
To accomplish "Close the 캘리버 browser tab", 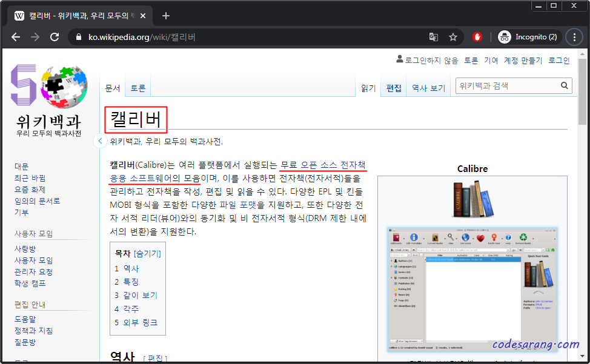I will click(x=143, y=16).
